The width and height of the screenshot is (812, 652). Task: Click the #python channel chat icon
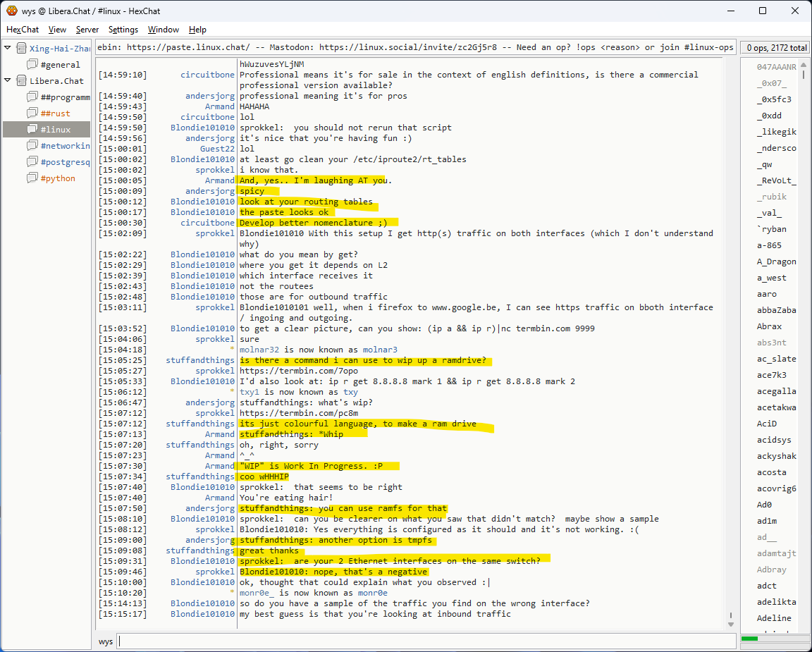pyautogui.click(x=32, y=178)
